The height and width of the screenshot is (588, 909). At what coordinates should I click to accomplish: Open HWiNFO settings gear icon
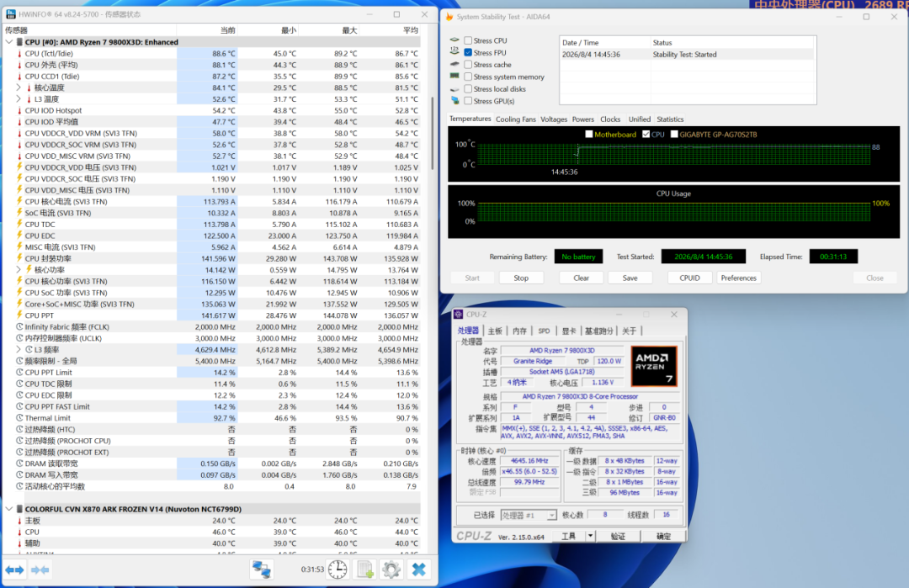click(x=391, y=570)
